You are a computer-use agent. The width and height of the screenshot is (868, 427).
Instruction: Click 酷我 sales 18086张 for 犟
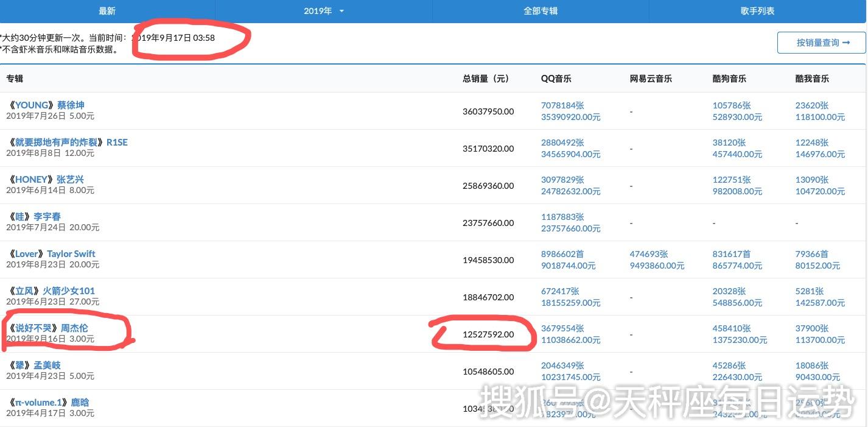point(812,365)
